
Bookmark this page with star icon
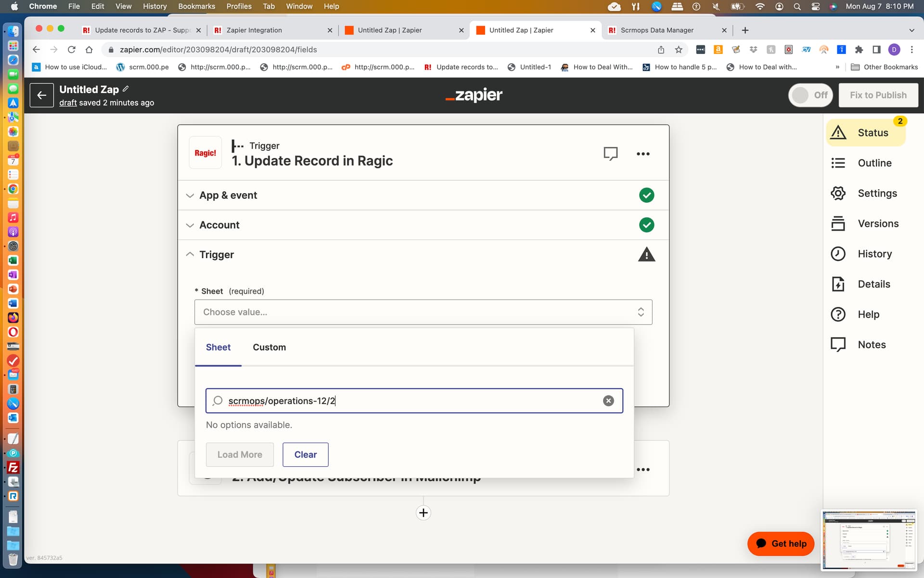679,50
